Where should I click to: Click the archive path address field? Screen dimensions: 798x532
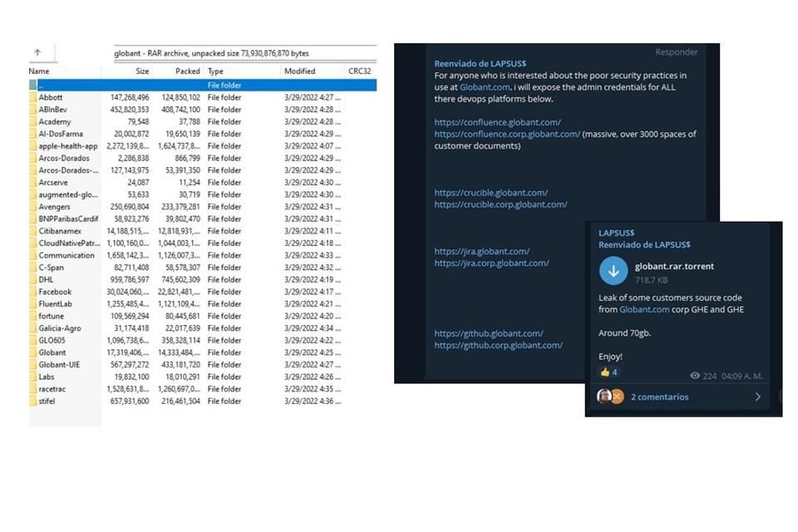pyautogui.click(x=241, y=53)
